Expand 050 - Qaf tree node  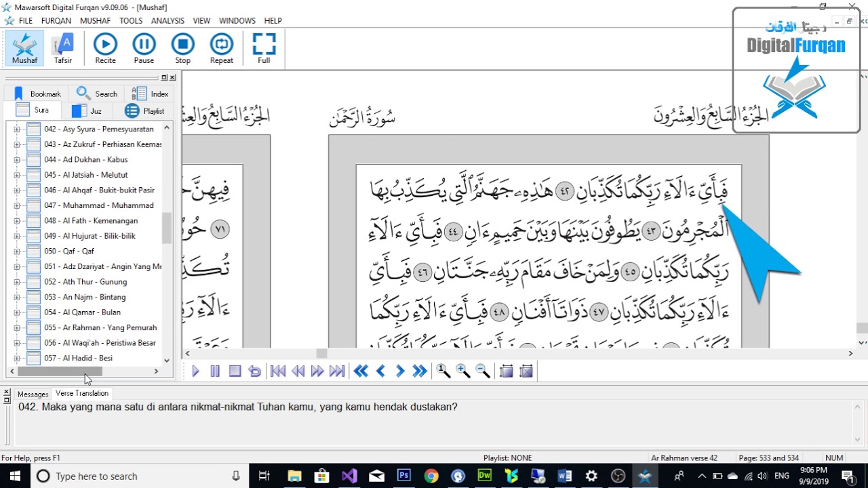[x=16, y=251]
